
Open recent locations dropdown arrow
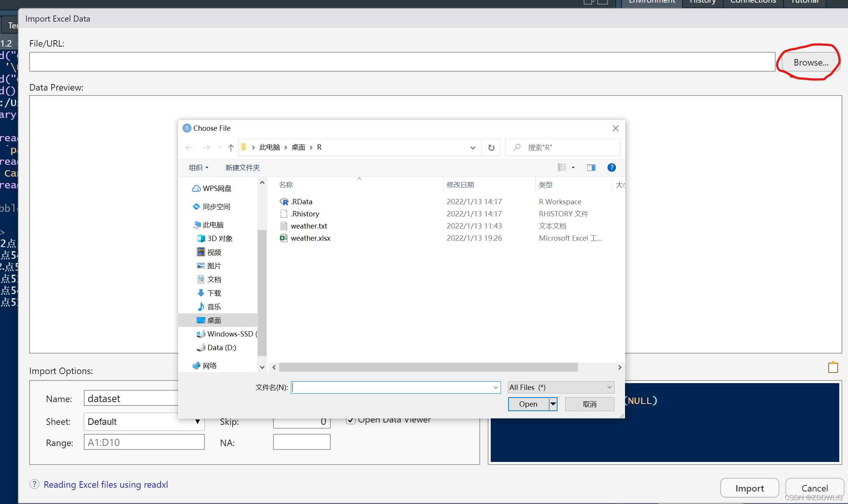coord(219,147)
